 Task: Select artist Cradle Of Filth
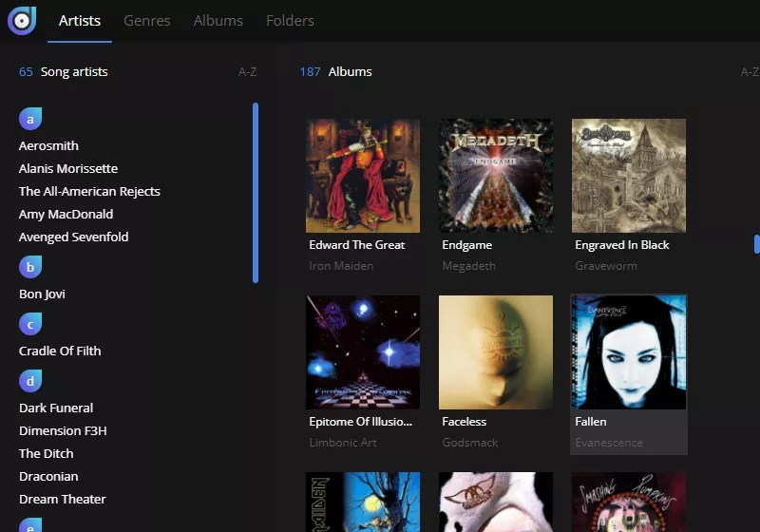[x=60, y=351]
